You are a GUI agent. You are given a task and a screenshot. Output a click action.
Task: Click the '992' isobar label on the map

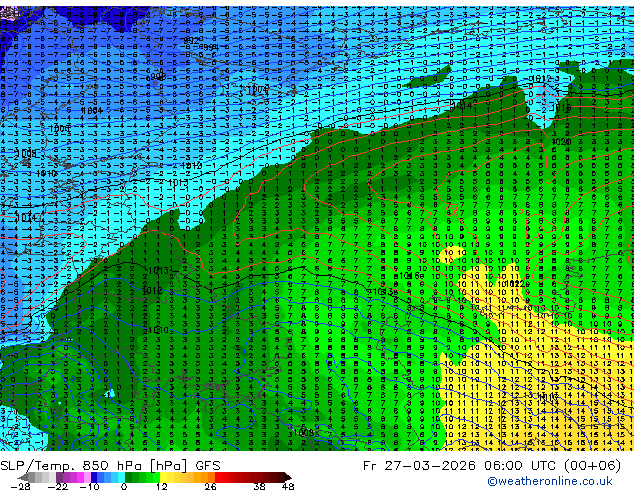[x=191, y=41]
